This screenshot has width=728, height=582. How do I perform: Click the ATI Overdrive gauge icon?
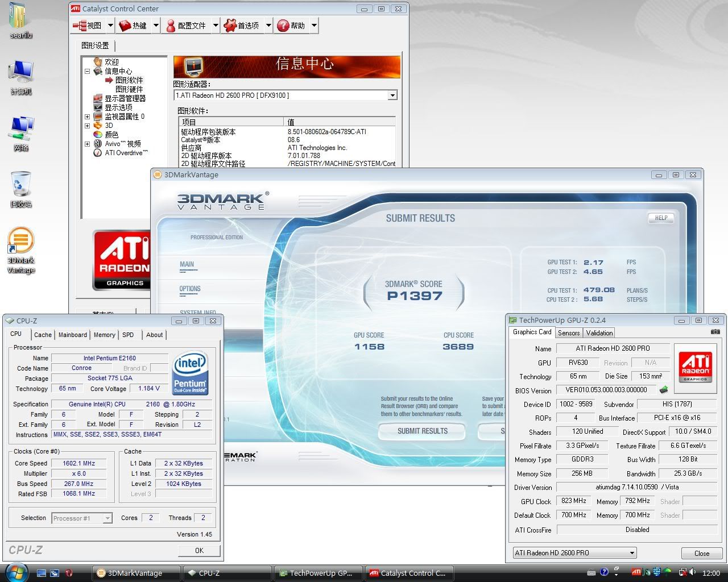click(x=98, y=153)
